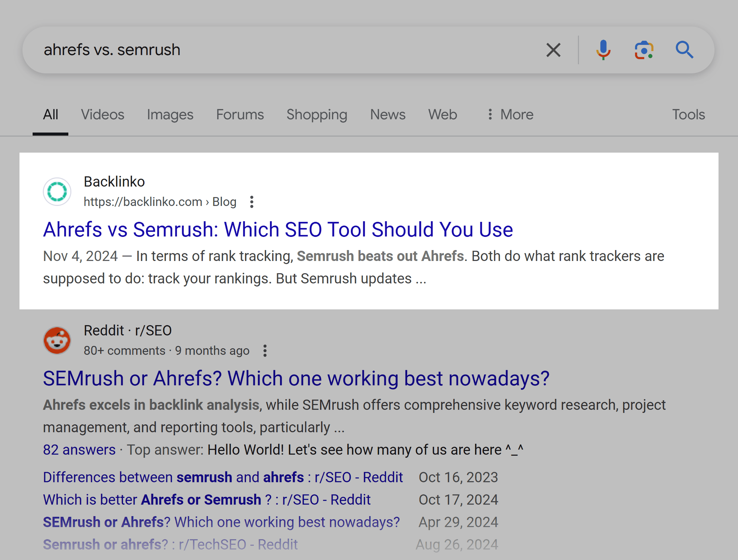Expand the More search filters menu
This screenshot has height=560, width=738.
pos(510,115)
